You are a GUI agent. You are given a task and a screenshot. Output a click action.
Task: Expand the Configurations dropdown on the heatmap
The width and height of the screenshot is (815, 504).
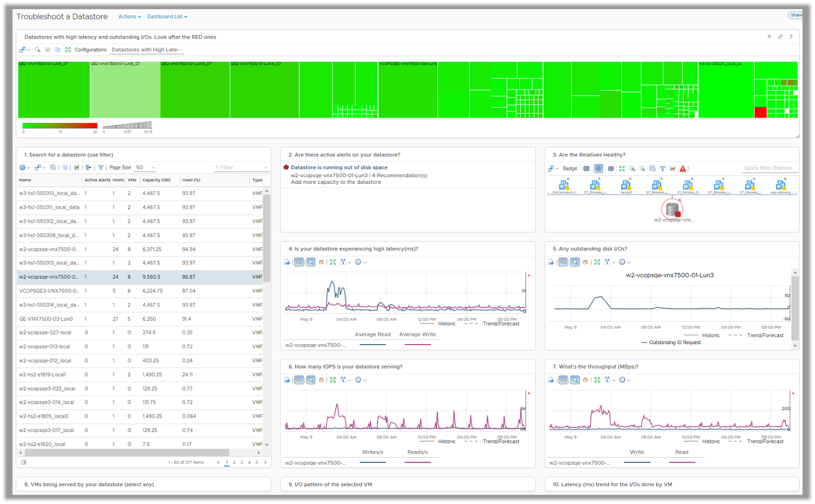coord(147,50)
